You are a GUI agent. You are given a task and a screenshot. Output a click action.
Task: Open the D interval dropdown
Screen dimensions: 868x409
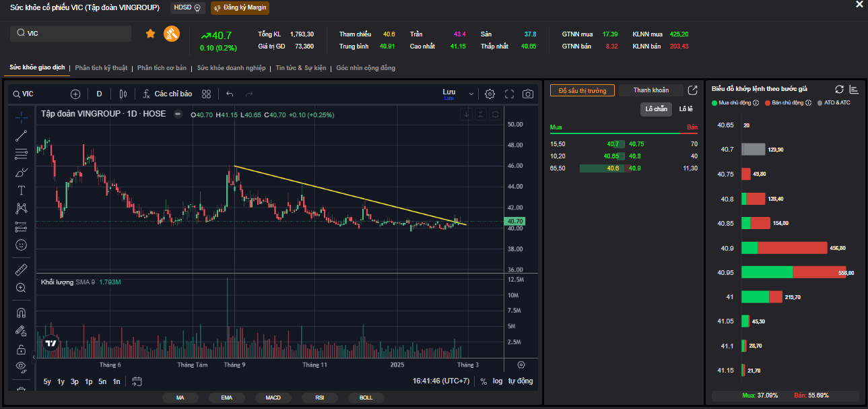coord(99,94)
